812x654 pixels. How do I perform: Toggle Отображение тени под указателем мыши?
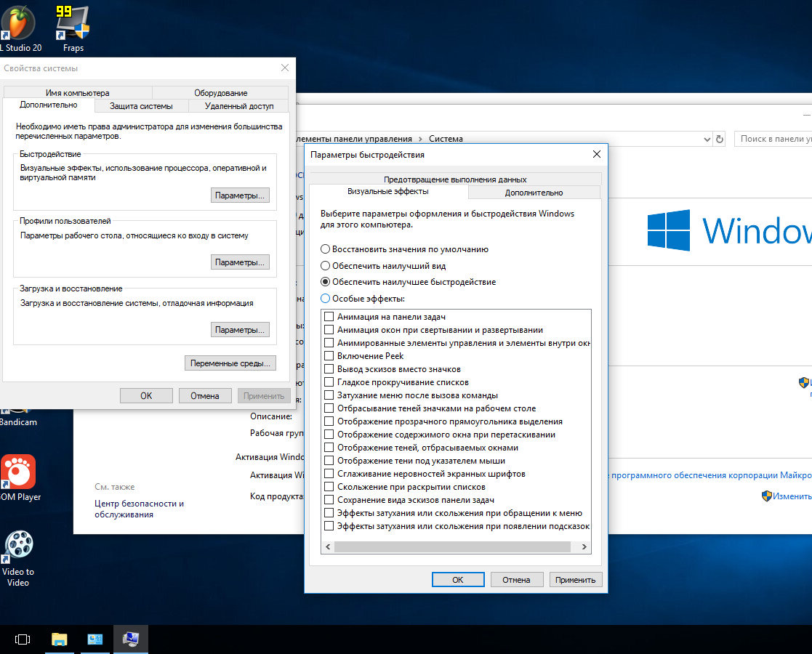pos(329,461)
